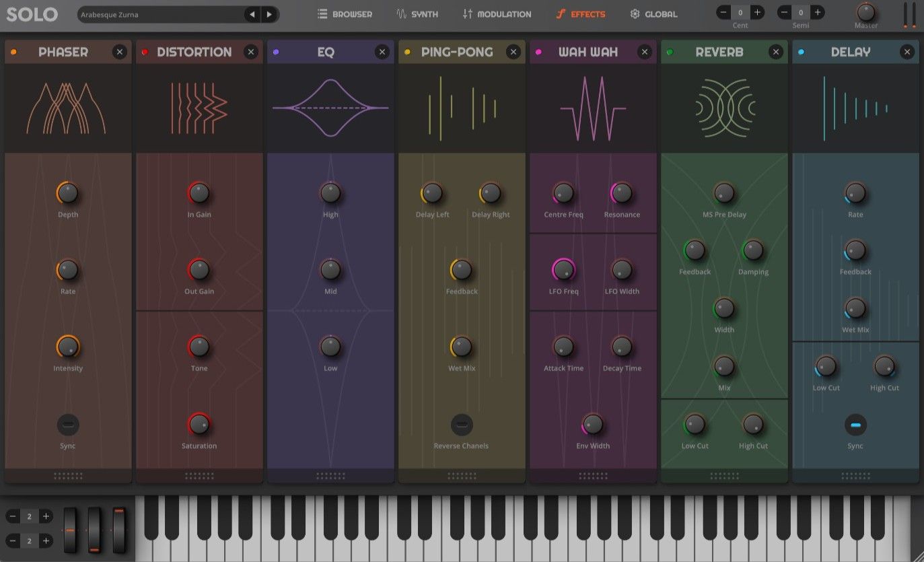This screenshot has width=924, height=562.
Task: Open the Global tab
Action: tap(653, 13)
